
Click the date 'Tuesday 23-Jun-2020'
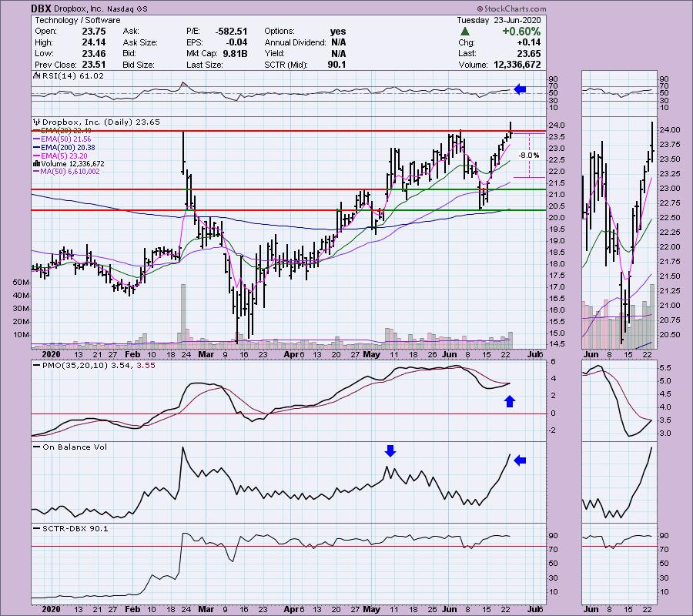click(498, 20)
